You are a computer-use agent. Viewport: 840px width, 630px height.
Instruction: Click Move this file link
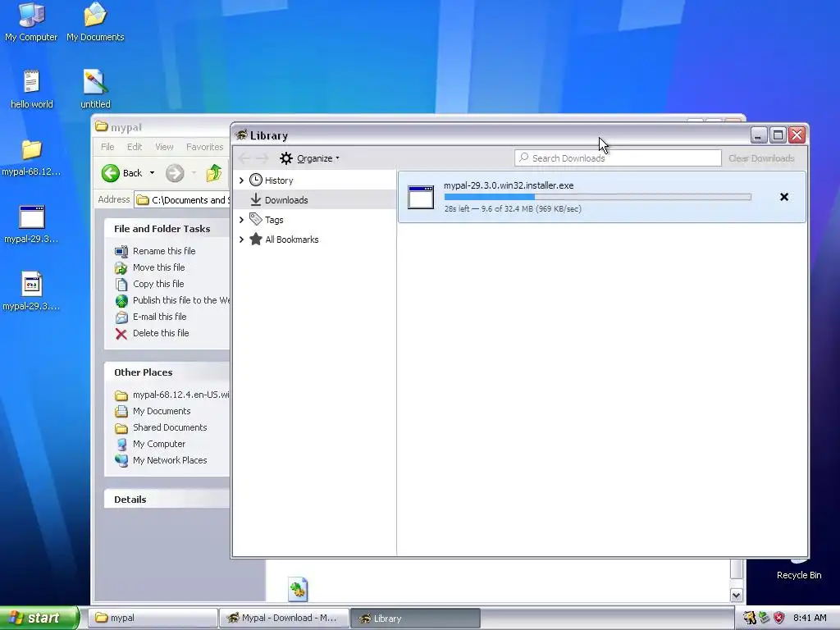[x=158, y=267]
